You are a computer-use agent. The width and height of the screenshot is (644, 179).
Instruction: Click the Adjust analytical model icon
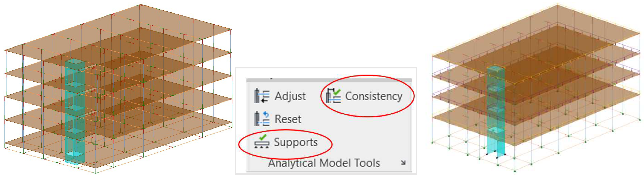tap(261, 96)
